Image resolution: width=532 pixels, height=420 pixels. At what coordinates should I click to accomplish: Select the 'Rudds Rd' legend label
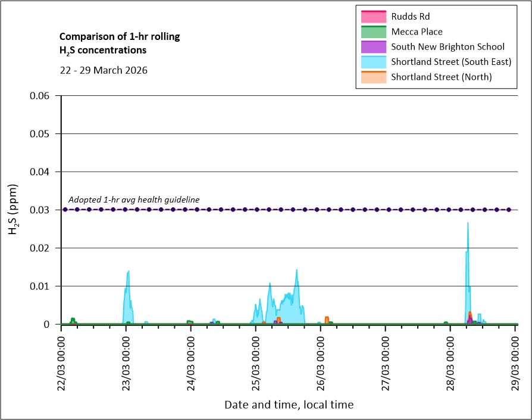(x=410, y=16)
